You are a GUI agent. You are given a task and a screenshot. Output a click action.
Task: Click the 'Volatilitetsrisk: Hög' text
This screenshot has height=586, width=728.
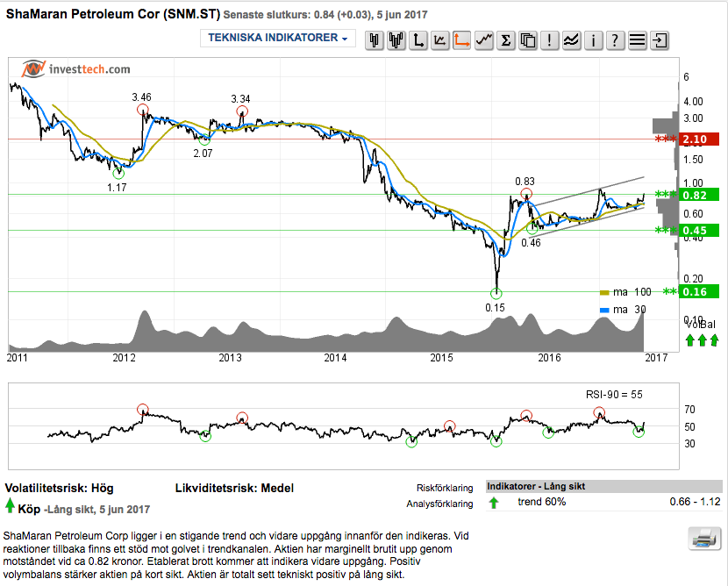click(60, 488)
